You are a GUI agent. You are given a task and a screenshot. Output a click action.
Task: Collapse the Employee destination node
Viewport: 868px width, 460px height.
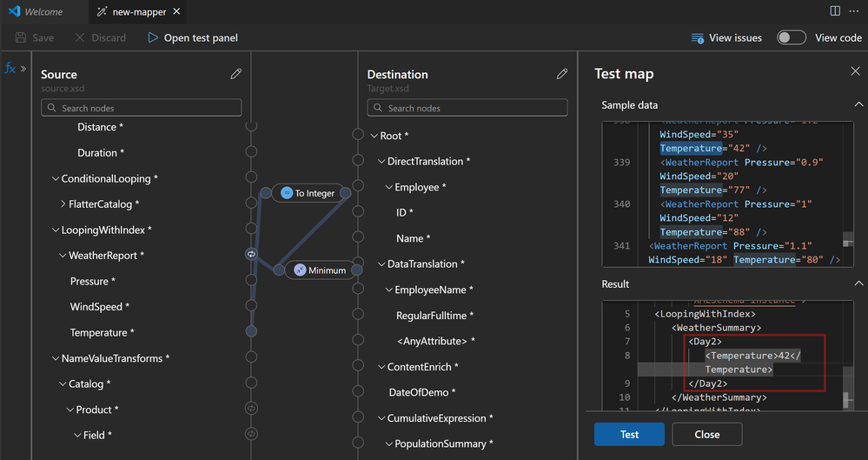[x=388, y=187]
